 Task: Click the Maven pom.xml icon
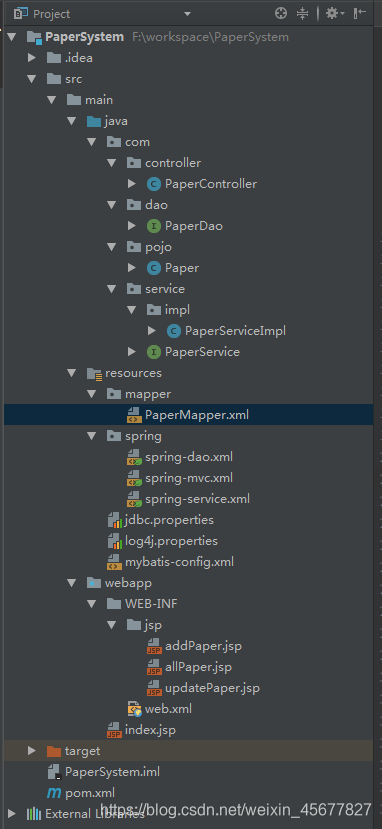[x=54, y=793]
